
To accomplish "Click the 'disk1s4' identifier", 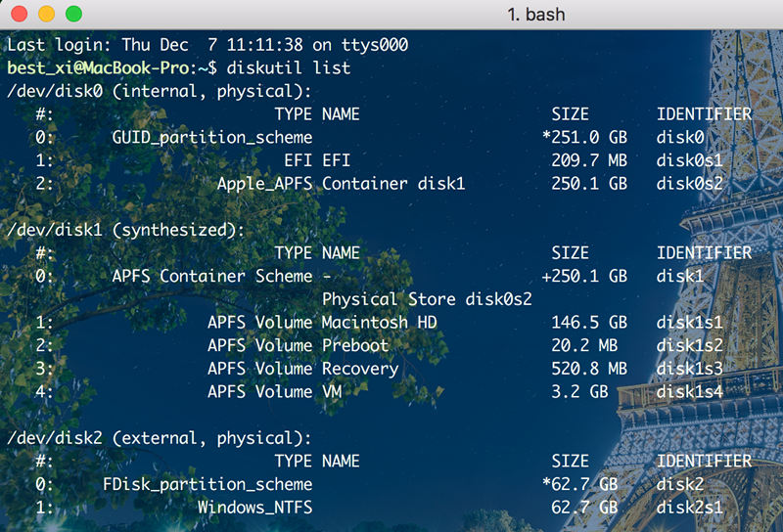I will coord(689,392).
